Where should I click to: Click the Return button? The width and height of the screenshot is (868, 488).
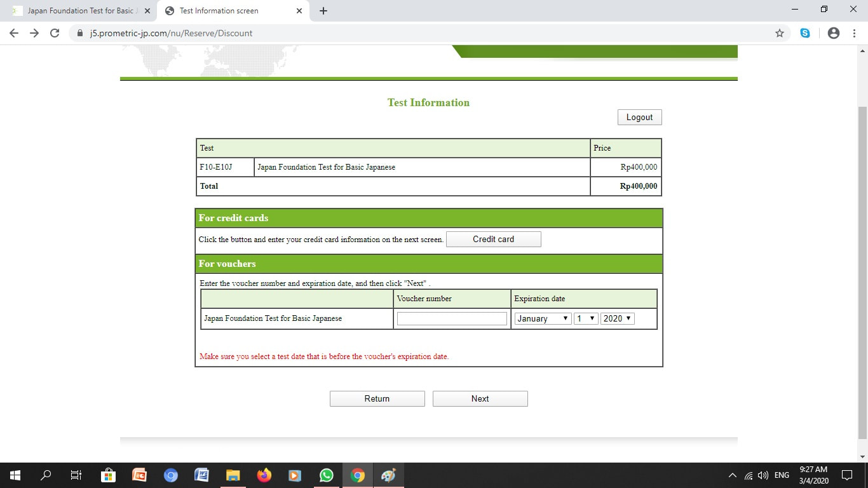click(x=377, y=398)
